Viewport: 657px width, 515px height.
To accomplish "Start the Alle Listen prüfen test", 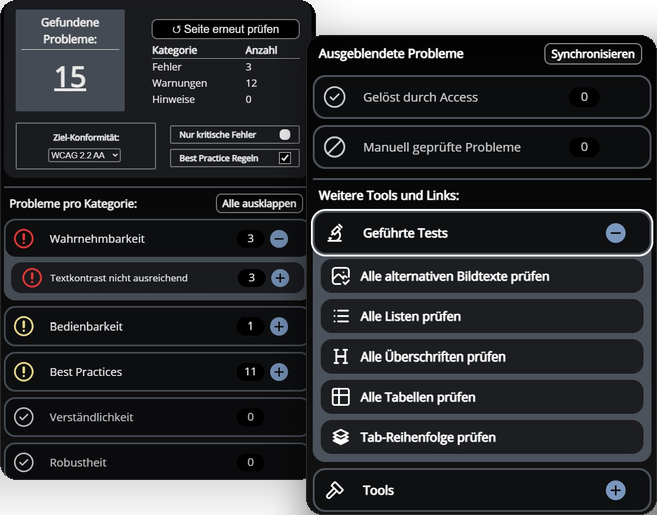I will [482, 316].
